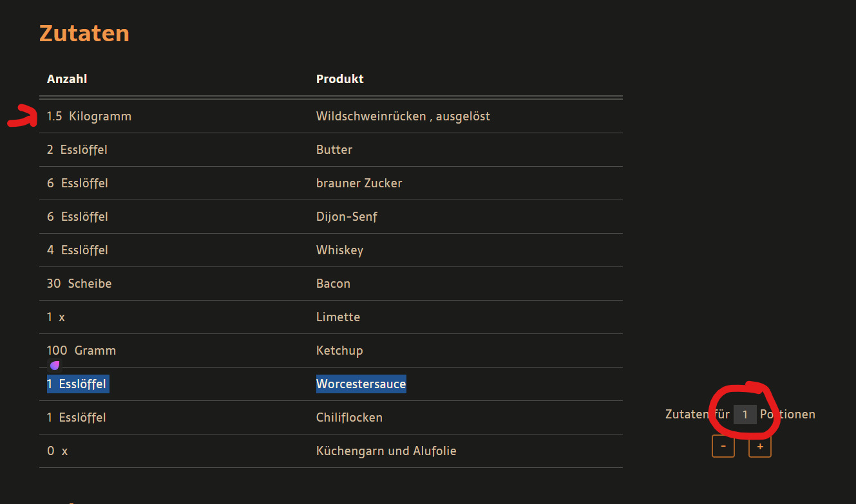Click the Whiskey ingredient entry

point(340,250)
